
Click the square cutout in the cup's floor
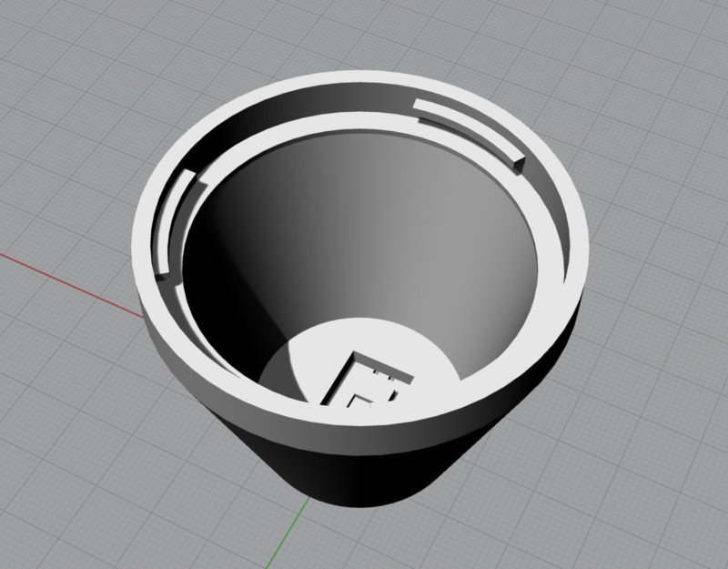[x=367, y=381]
